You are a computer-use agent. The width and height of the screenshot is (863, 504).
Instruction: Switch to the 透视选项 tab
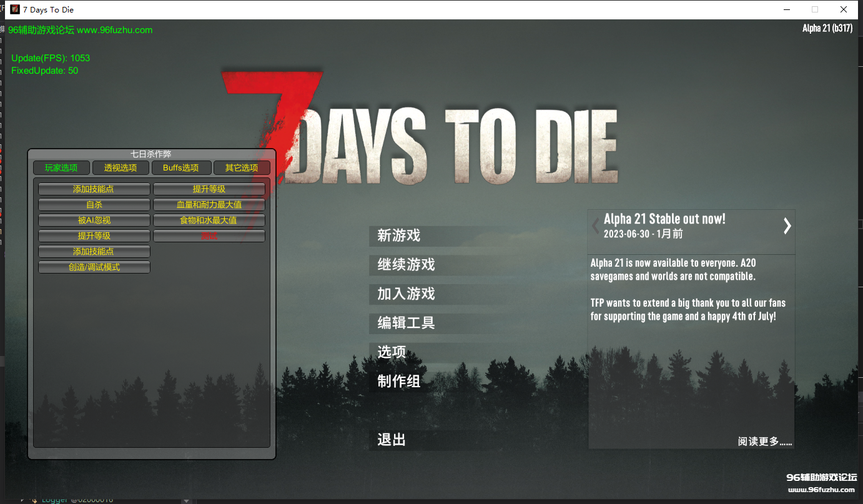click(x=120, y=167)
